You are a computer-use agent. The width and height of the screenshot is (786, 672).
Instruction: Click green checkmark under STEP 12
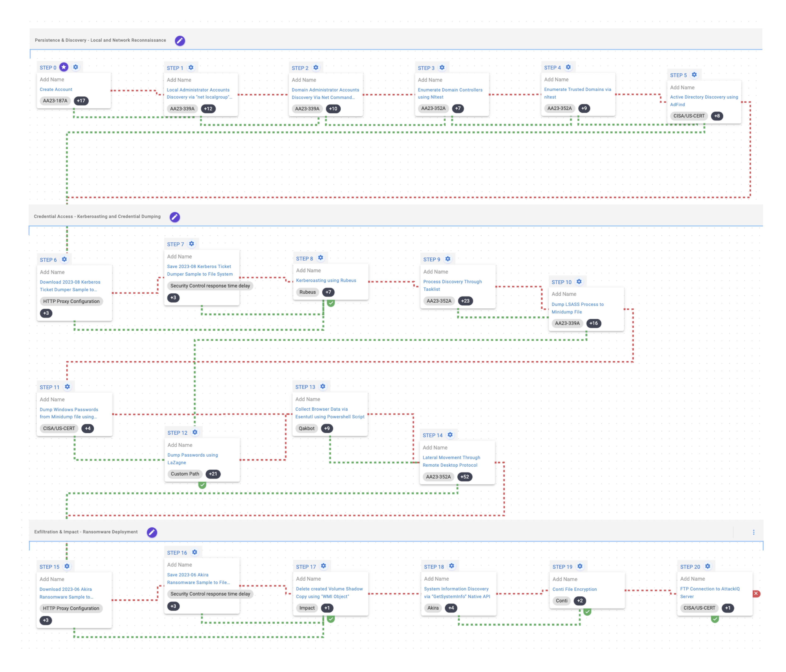[x=202, y=485]
